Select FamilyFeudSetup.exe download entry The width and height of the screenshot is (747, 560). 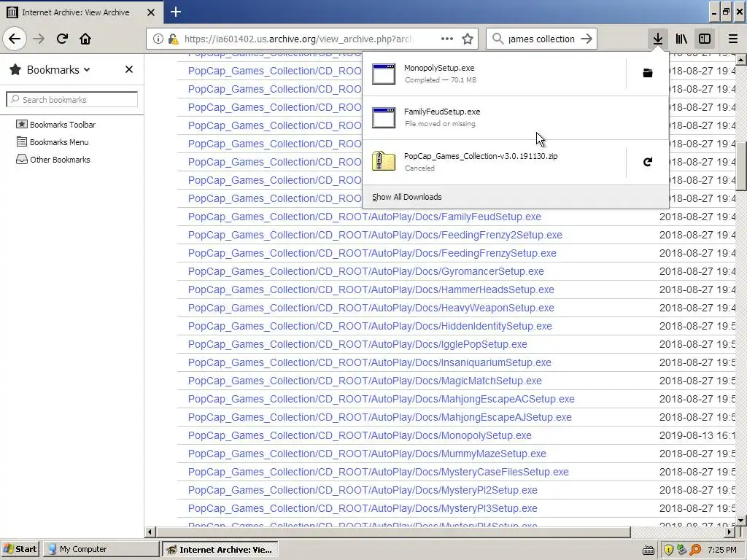pyautogui.click(x=516, y=117)
